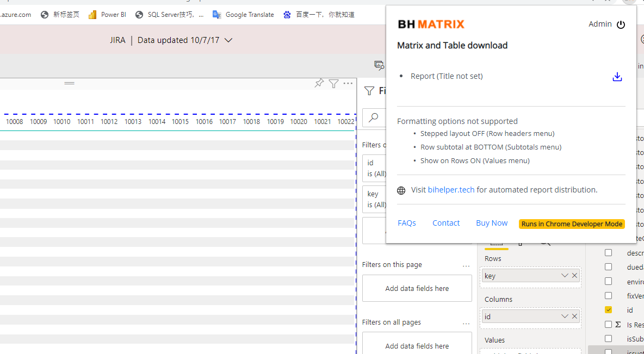The height and width of the screenshot is (354, 644).
Task: Click Stepped layout OFF note text
Action: (487, 133)
